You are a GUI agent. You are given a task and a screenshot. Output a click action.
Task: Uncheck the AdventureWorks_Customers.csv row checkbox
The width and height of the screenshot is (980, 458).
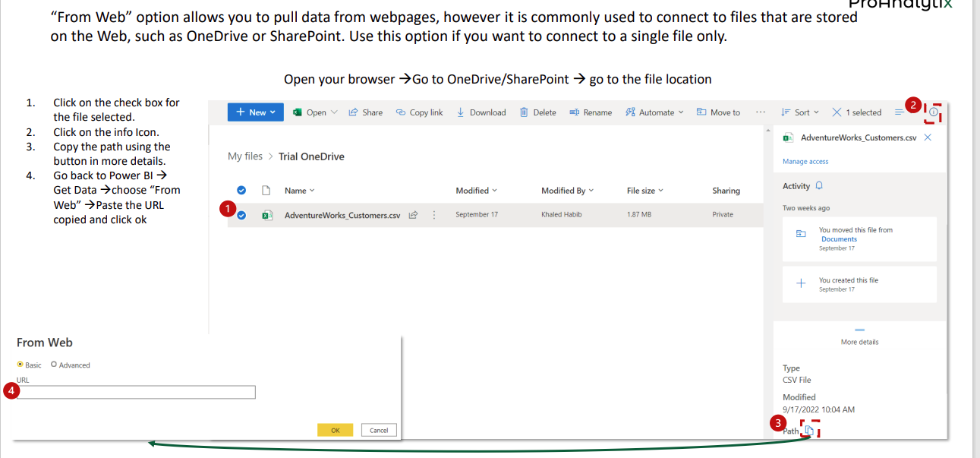point(241,215)
